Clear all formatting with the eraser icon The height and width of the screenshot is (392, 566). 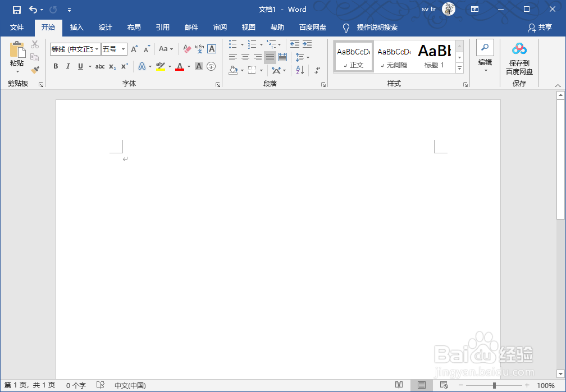(x=187, y=49)
